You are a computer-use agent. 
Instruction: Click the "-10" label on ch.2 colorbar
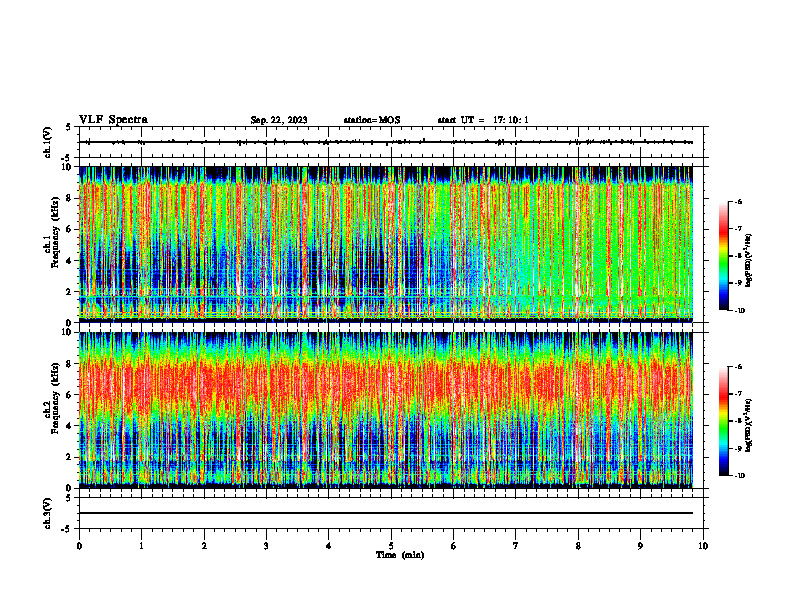tap(740, 476)
